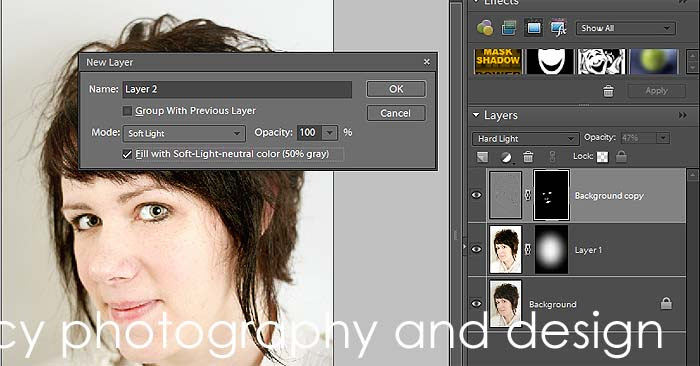Show Layer Styles in Effects panel
The width and height of the screenshot is (700, 366).
point(509,28)
